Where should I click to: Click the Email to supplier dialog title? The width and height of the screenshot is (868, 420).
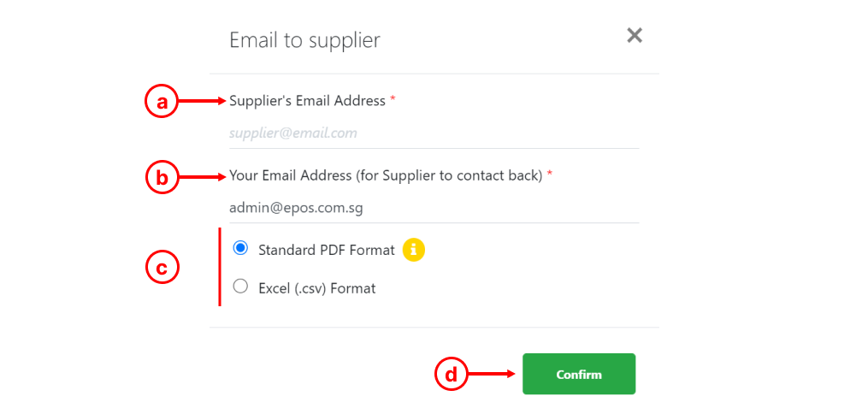[x=304, y=40]
